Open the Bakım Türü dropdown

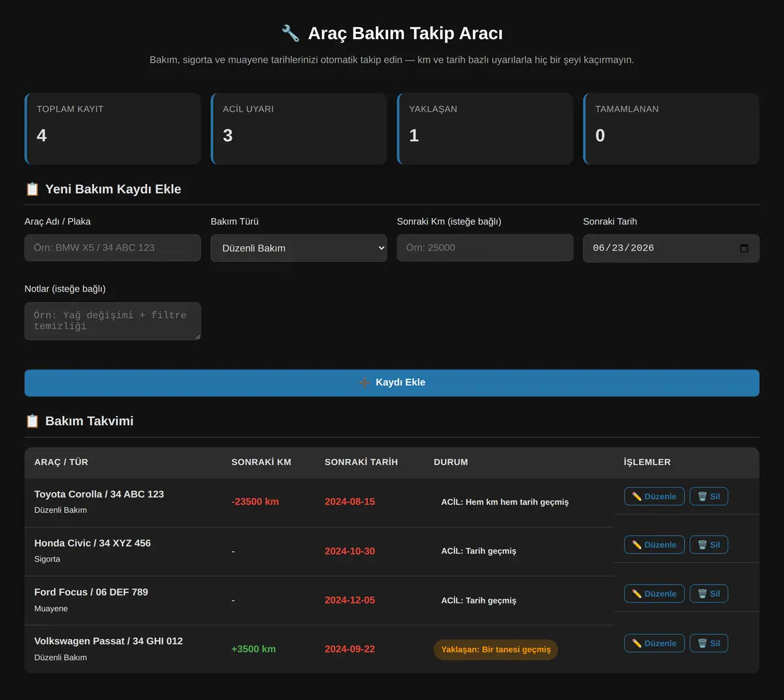click(299, 248)
